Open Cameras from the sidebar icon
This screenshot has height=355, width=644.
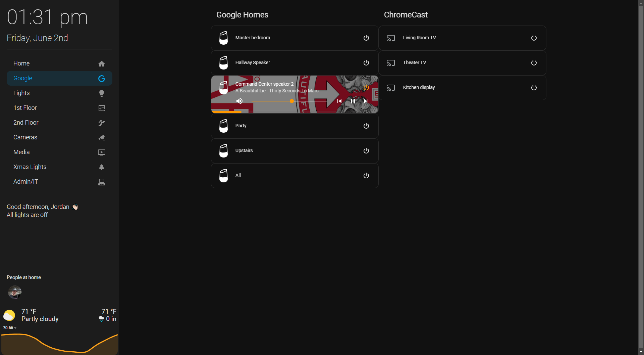[x=101, y=137]
